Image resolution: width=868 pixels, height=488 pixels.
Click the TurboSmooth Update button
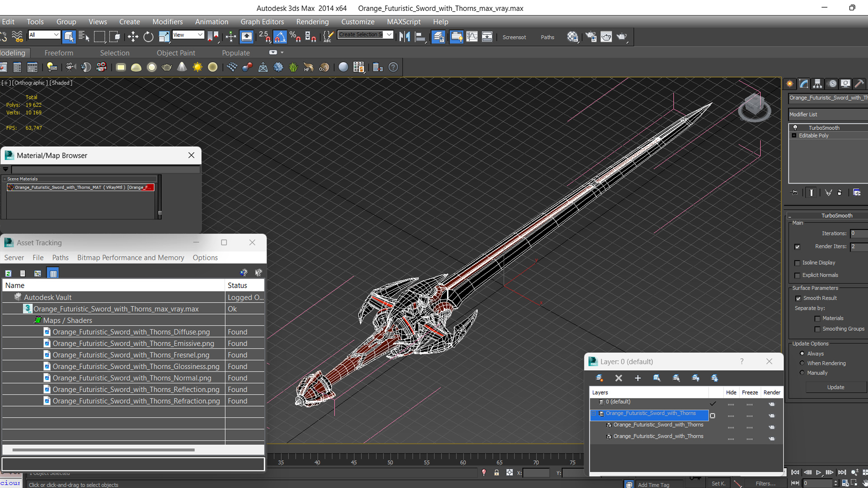click(x=835, y=387)
